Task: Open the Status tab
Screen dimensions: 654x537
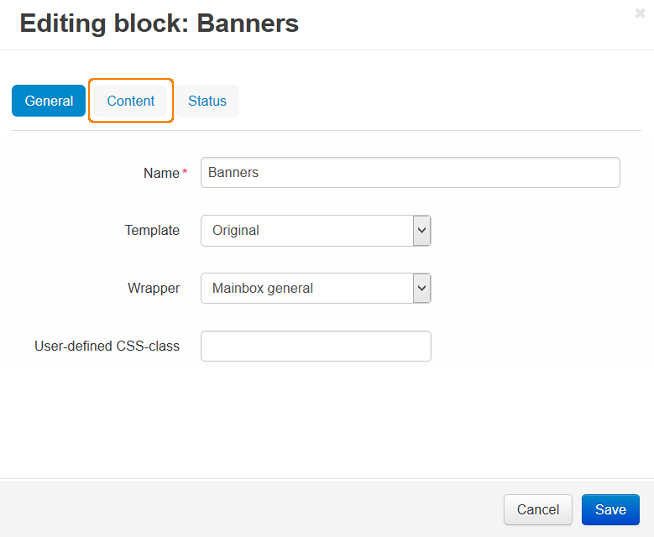Action: coord(207,101)
